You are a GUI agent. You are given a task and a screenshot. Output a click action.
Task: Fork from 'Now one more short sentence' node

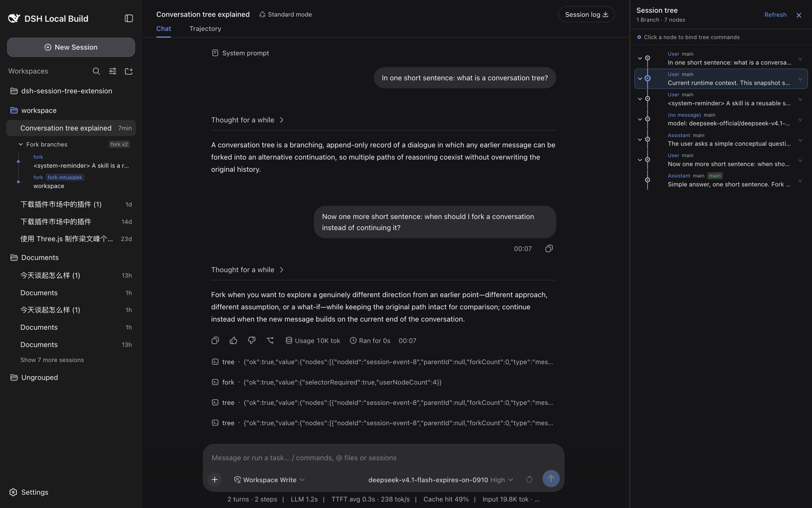(x=800, y=161)
